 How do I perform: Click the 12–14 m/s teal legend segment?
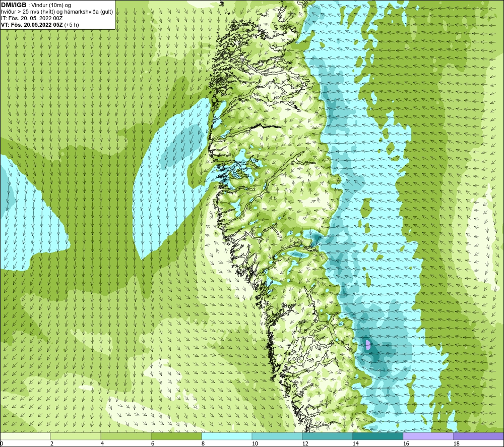[327, 436]
